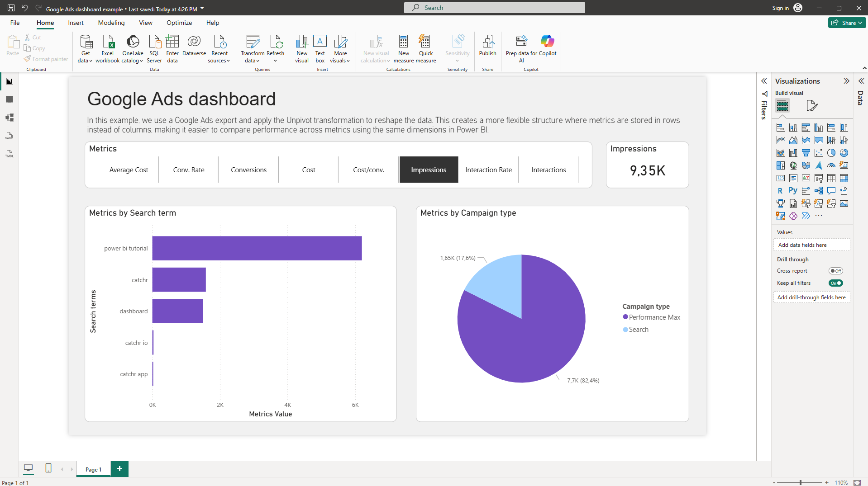Select the Pie chart visual
Viewport: 868px width, 486px height.
click(831, 153)
